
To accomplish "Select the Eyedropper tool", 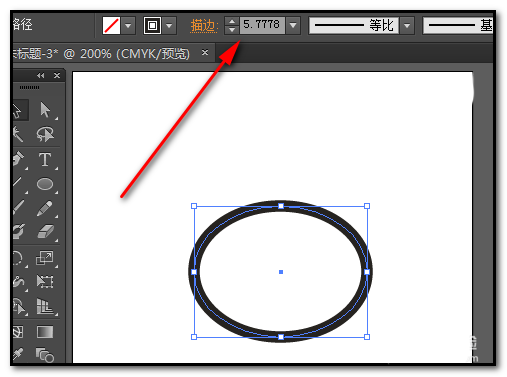I will (18, 355).
